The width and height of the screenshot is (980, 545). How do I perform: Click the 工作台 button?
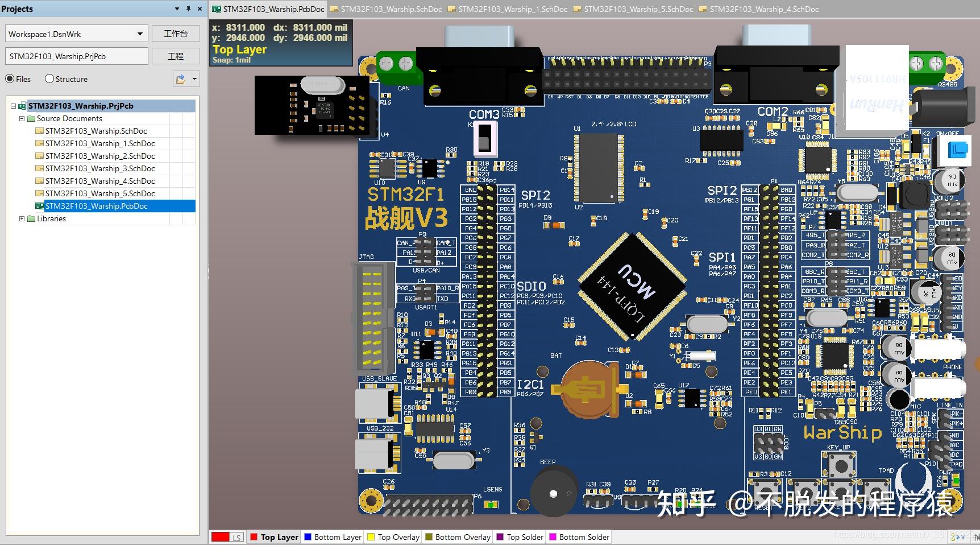[x=176, y=33]
